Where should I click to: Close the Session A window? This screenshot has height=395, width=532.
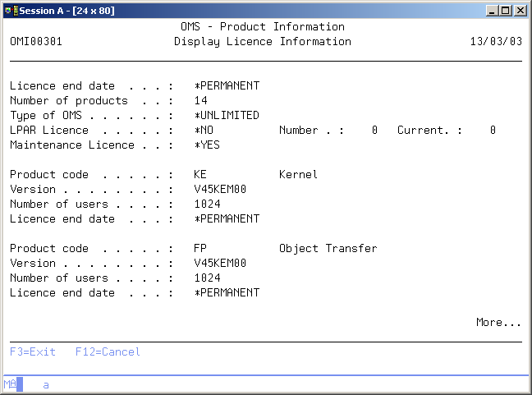tap(521, 11)
